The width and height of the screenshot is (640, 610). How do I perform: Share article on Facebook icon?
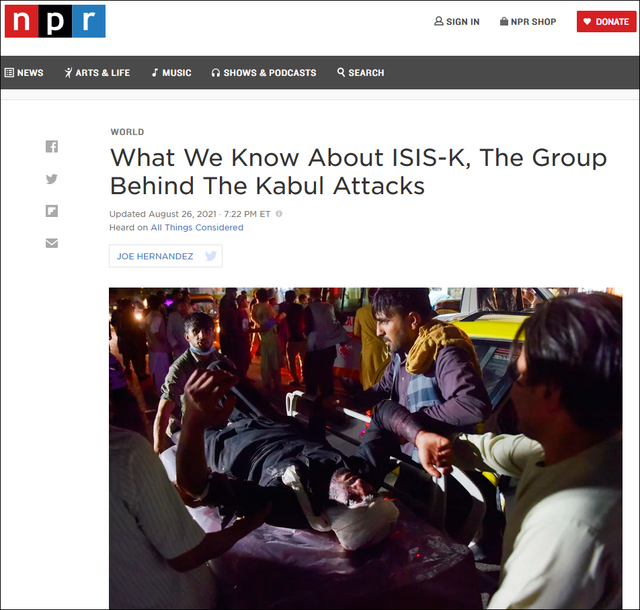[x=52, y=147]
